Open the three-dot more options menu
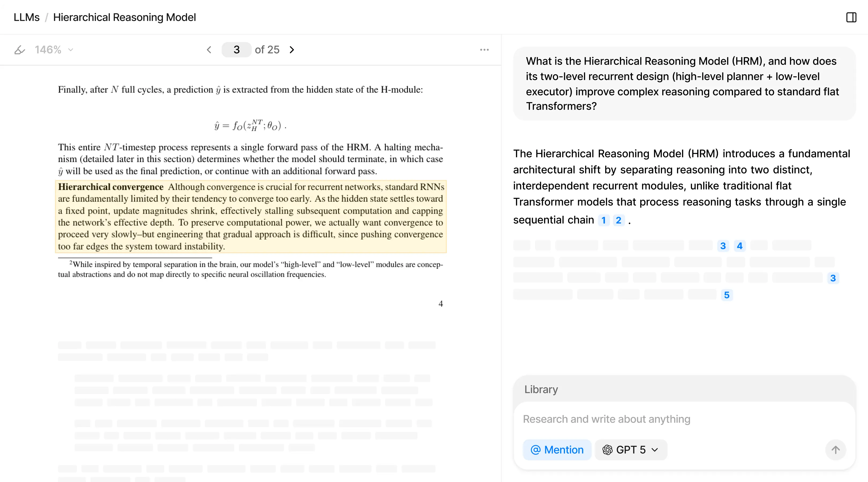 click(x=484, y=50)
